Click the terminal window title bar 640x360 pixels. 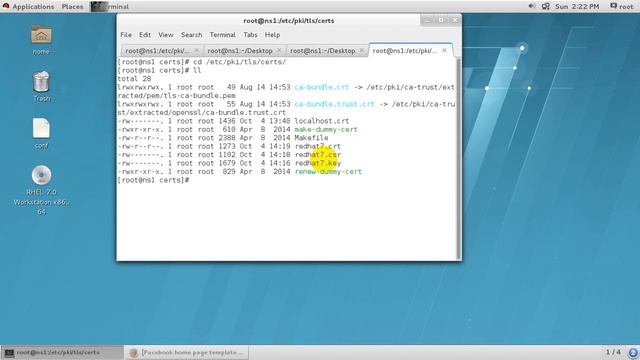point(289,20)
